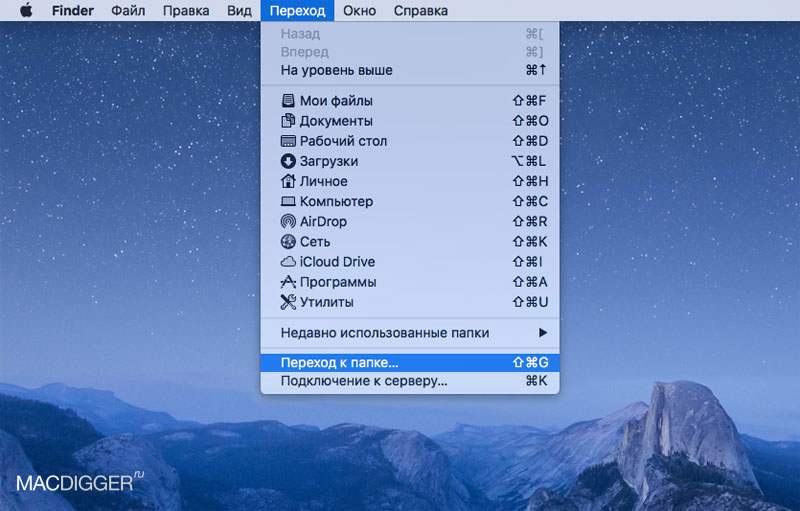The width and height of the screenshot is (800, 511).
Task: Click the Рабочий стол label text
Action: point(343,141)
